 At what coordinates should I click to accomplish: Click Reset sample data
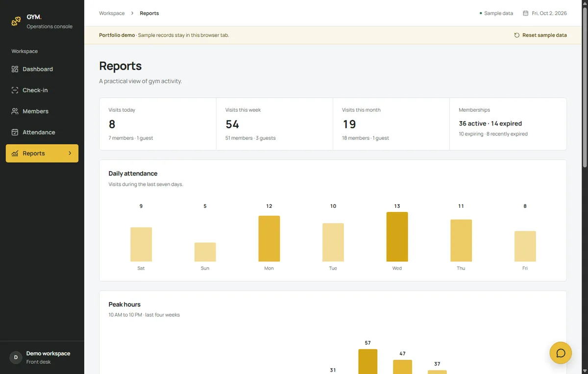(x=540, y=35)
